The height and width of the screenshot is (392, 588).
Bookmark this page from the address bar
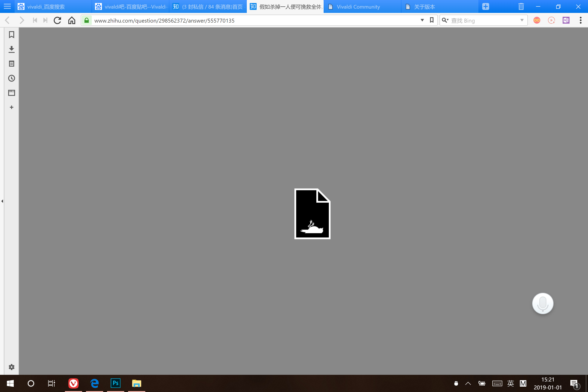(x=432, y=20)
